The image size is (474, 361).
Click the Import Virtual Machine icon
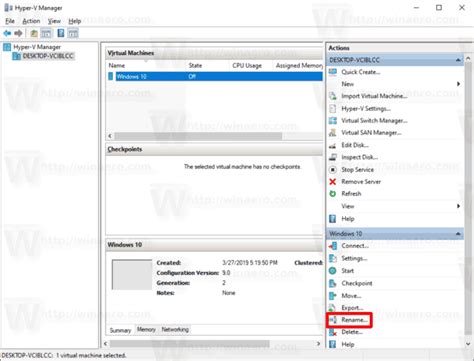tap(333, 96)
